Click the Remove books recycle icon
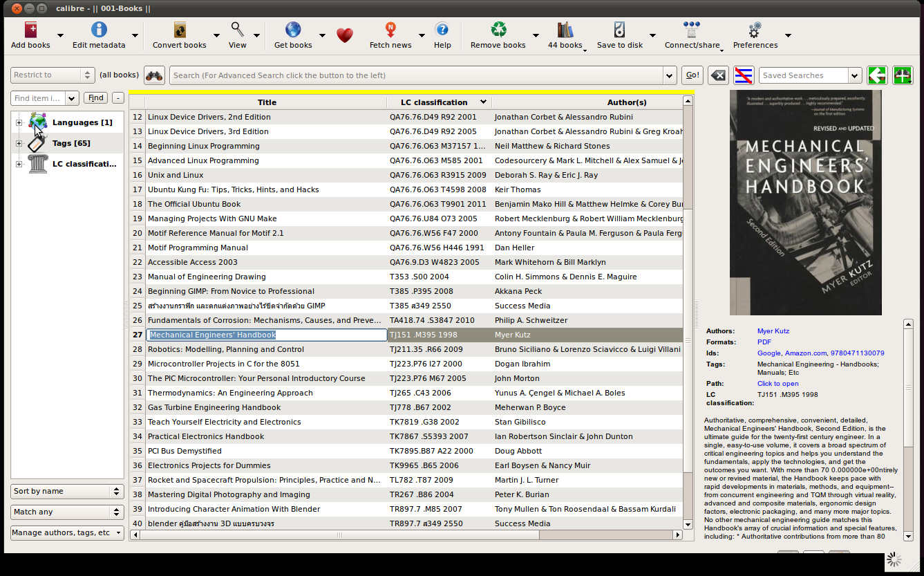924x576 pixels. 498,30
